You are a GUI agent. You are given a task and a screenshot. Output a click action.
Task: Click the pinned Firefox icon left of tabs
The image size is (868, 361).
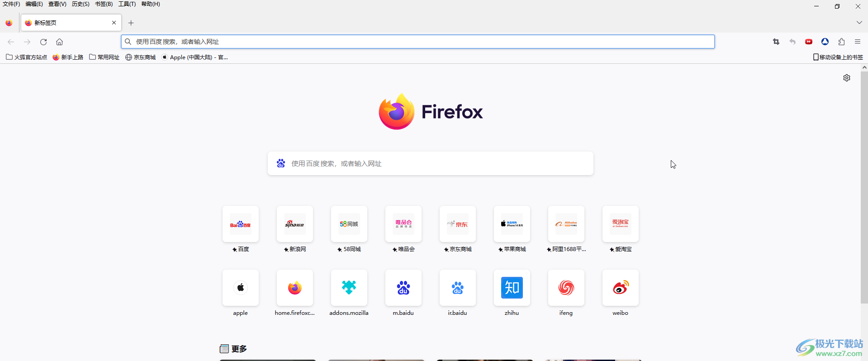9,23
